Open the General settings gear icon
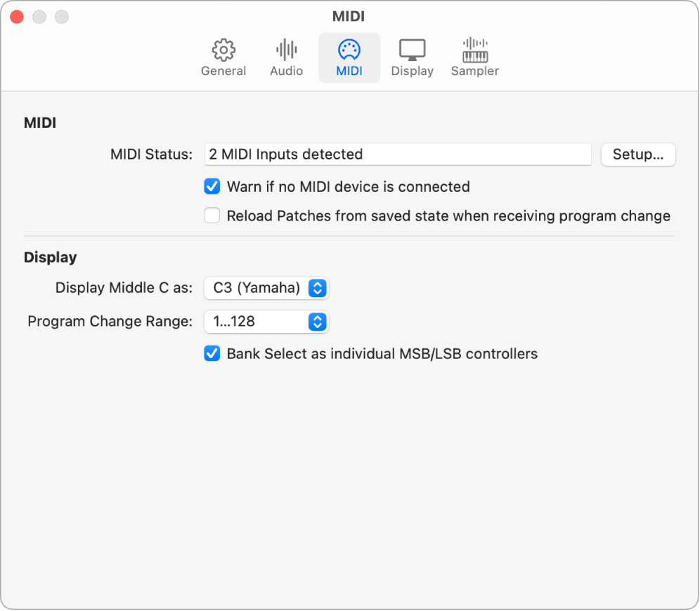 (223, 51)
